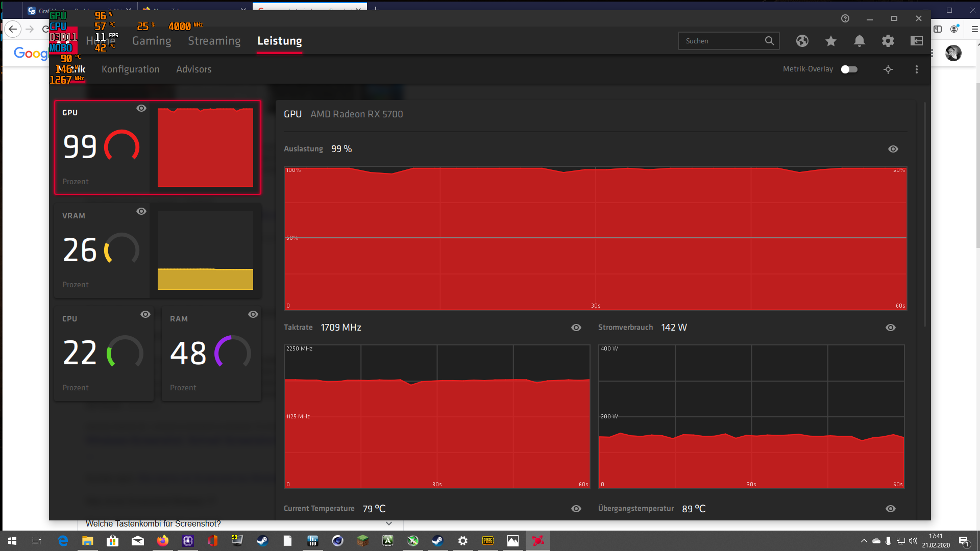The width and height of the screenshot is (980, 551).
Task: Open favorites star icon
Action: (x=830, y=41)
